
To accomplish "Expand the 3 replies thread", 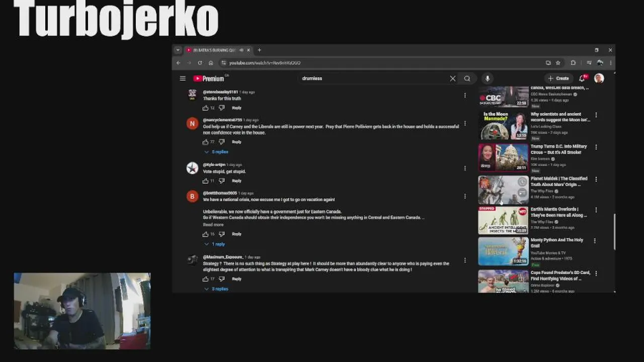I will pos(216,289).
